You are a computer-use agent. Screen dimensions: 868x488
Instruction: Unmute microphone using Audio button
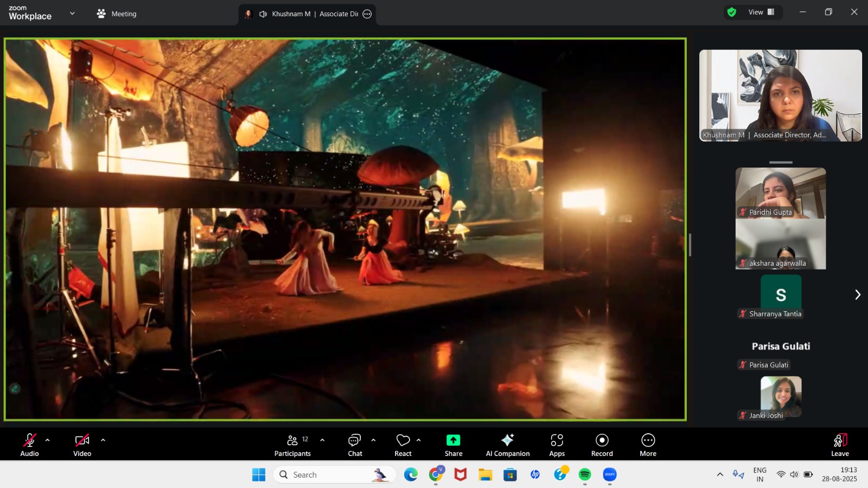point(30,445)
